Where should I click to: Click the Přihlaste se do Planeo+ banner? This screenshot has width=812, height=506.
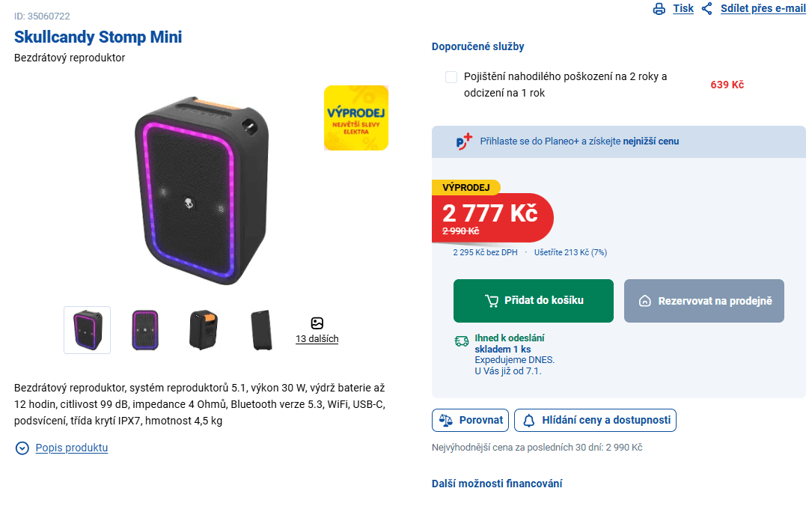click(618, 141)
